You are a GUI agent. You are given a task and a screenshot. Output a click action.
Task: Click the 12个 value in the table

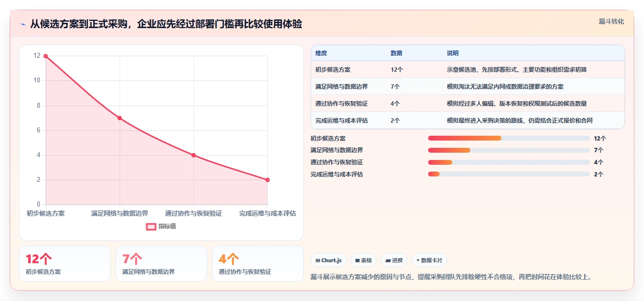[x=397, y=70]
